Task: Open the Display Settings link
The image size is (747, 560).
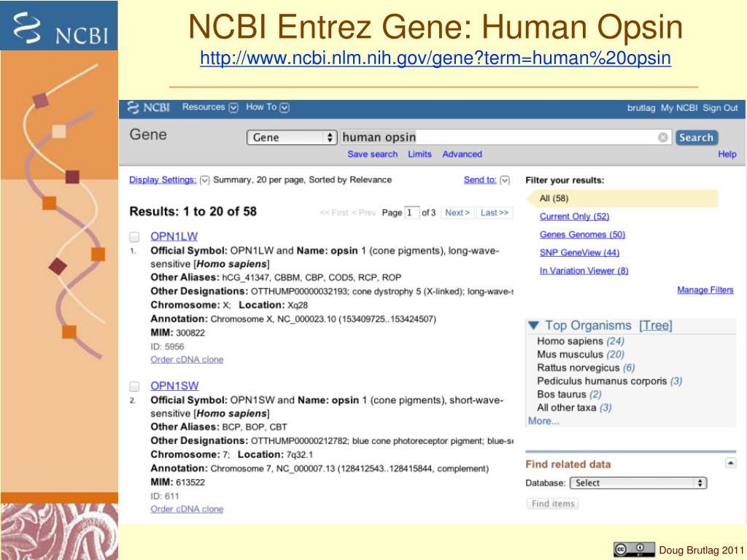Action: [x=163, y=180]
